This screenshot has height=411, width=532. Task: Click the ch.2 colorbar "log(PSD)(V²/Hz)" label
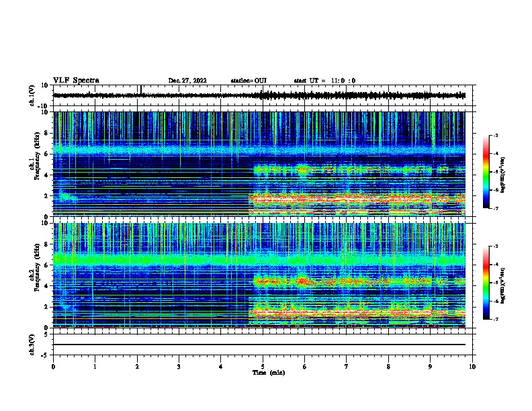503,285
